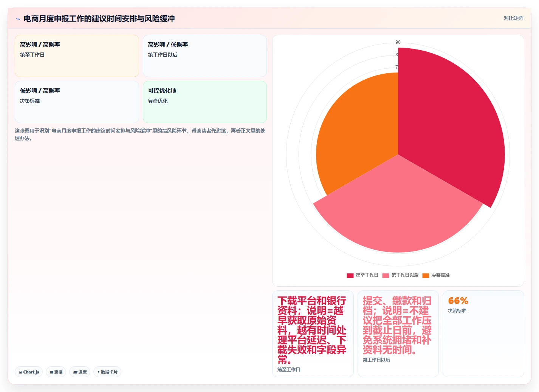This screenshot has width=539, height=392.
Task: Click the description paragraph starting 这张图用于识别
Action: 140,134
